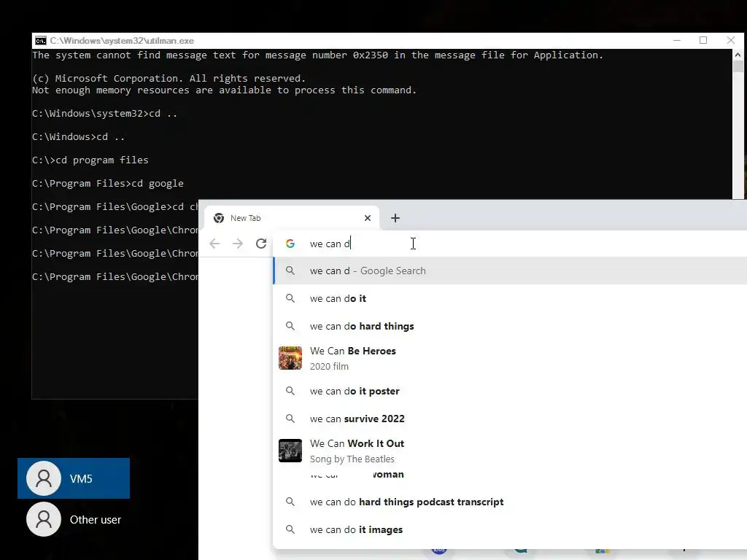Choose 'we can survive 2022' suggestion
Viewport: 747px width, 560px height.
(x=510, y=419)
